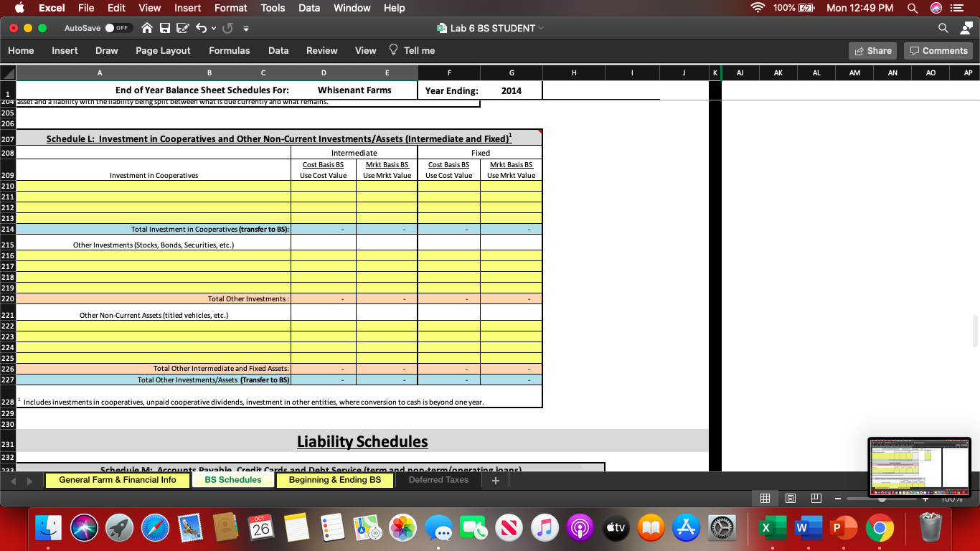Open Spotlight search in menu bar

click(x=912, y=8)
